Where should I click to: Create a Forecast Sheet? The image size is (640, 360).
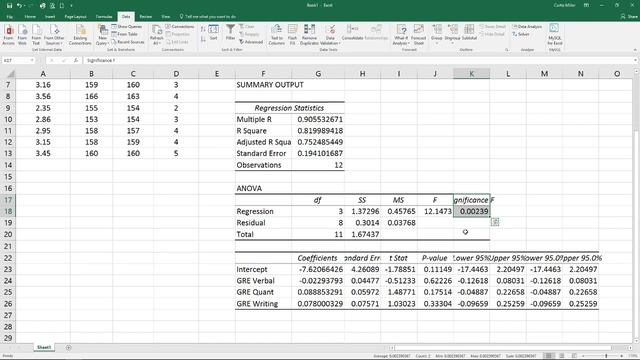[x=418, y=35]
